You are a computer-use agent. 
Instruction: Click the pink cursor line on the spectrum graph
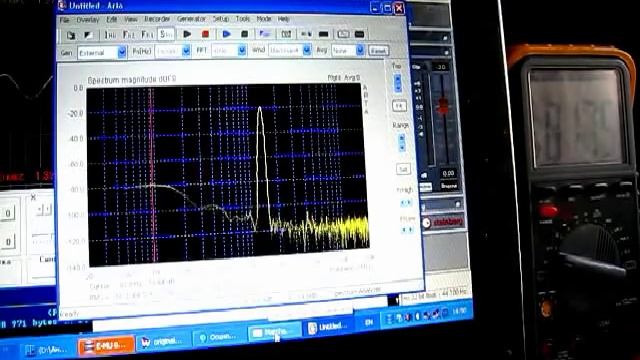(x=153, y=176)
